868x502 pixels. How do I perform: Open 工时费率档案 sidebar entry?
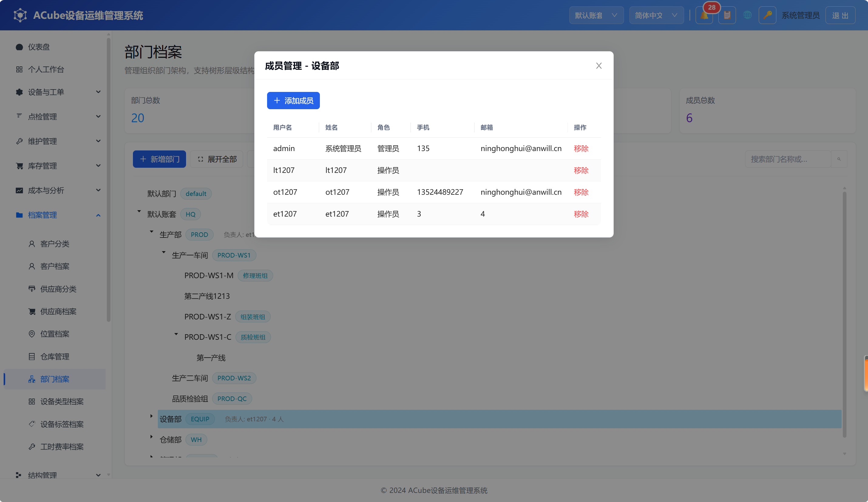pyautogui.click(x=55, y=446)
